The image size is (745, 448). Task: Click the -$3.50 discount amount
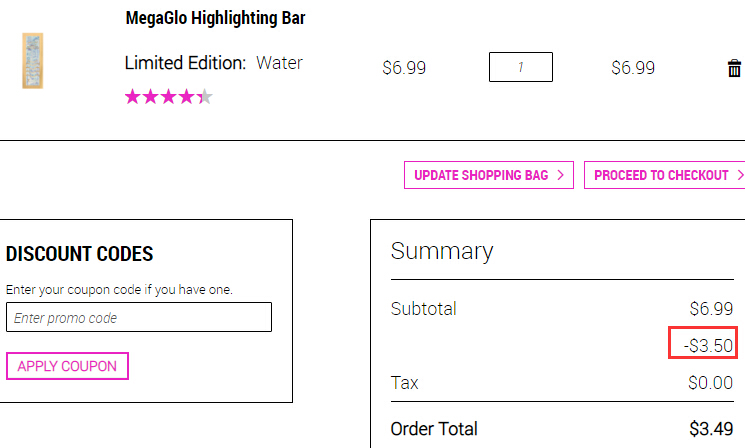point(708,345)
